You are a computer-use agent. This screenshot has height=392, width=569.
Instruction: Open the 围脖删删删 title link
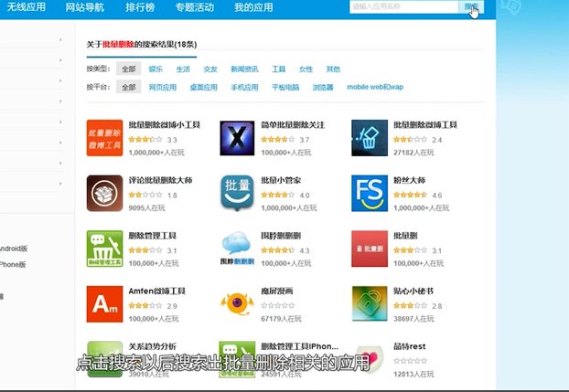point(281,236)
